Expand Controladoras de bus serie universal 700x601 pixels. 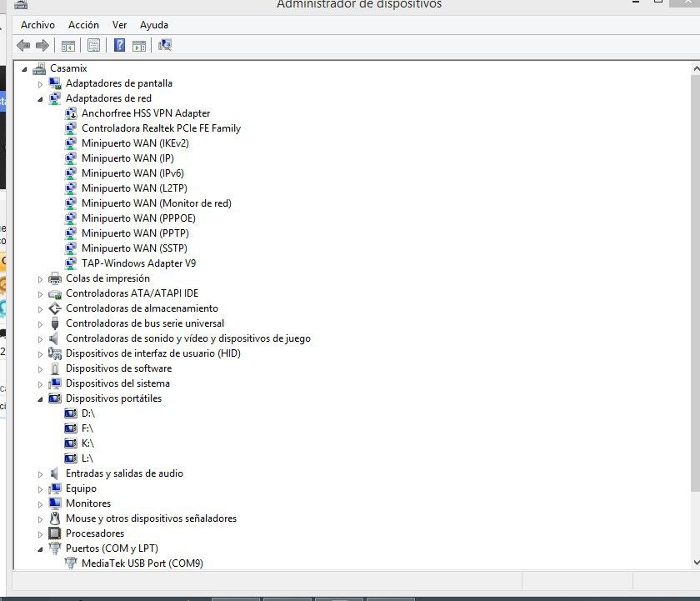click(x=40, y=324)
